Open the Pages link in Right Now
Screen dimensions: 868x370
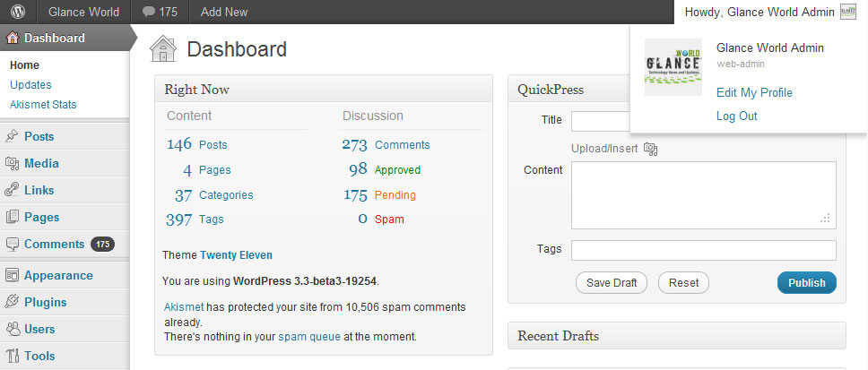215,170
